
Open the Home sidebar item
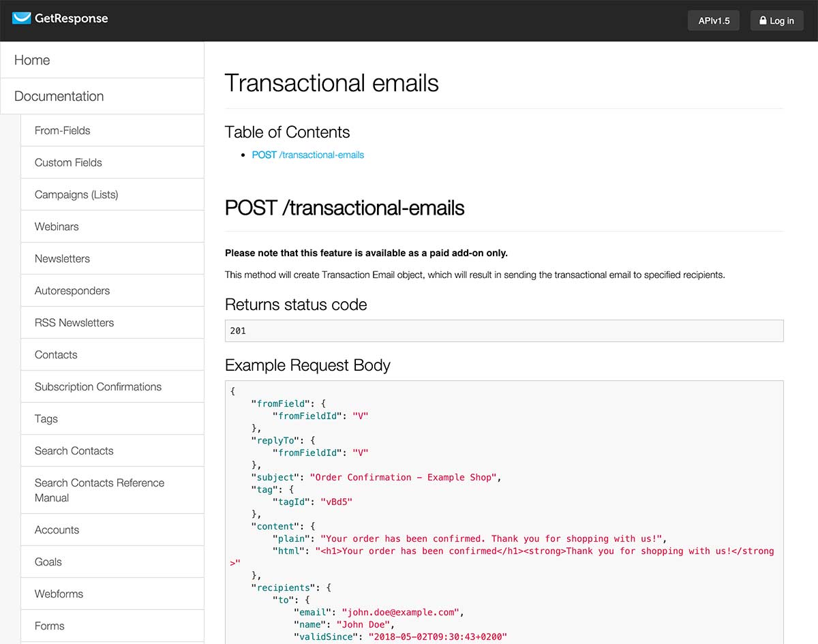click(x=102, y=60)
